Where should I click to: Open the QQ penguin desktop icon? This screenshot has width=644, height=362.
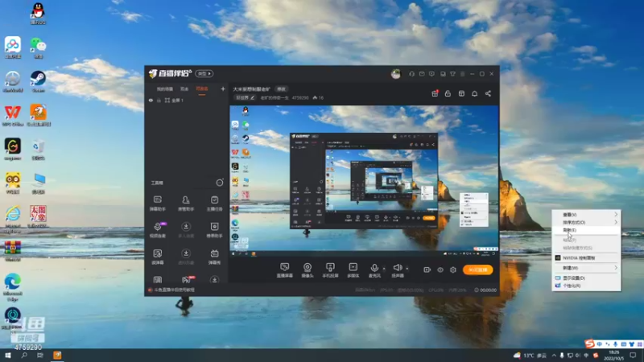[38, 14]
